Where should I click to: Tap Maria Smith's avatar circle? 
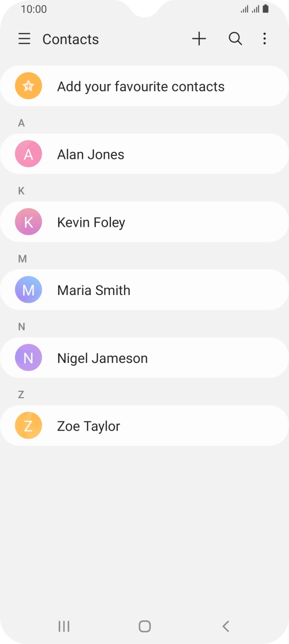click(x=28, y=289)
